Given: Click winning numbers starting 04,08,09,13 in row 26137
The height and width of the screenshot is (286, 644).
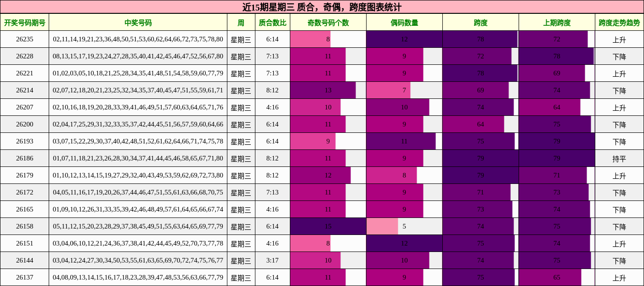Looking at the screenshot, I should coord(138,277).
